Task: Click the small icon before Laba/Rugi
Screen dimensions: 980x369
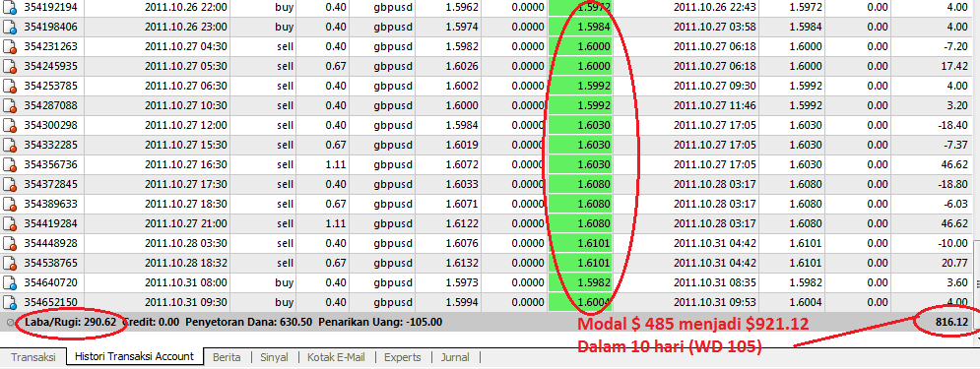Action: click(10, 323)
